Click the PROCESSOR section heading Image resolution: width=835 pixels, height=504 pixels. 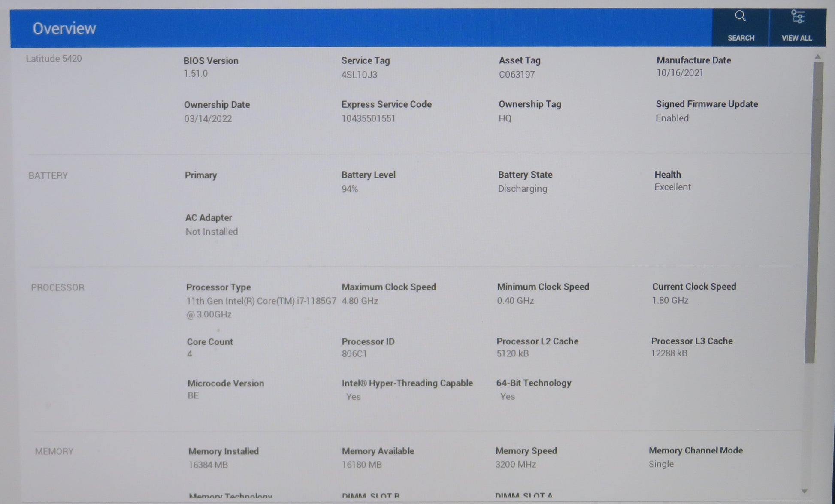57,287
